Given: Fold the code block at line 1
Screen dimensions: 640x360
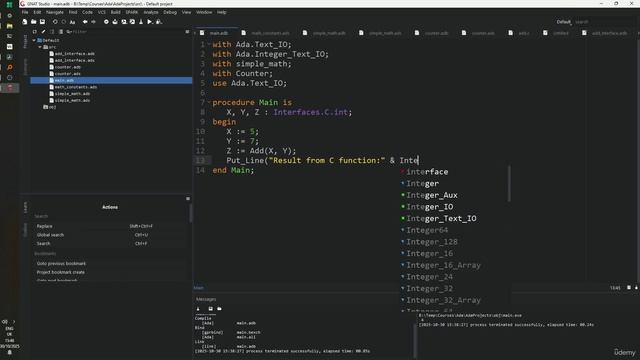Looking at the screenshot, I should [209, 44].
